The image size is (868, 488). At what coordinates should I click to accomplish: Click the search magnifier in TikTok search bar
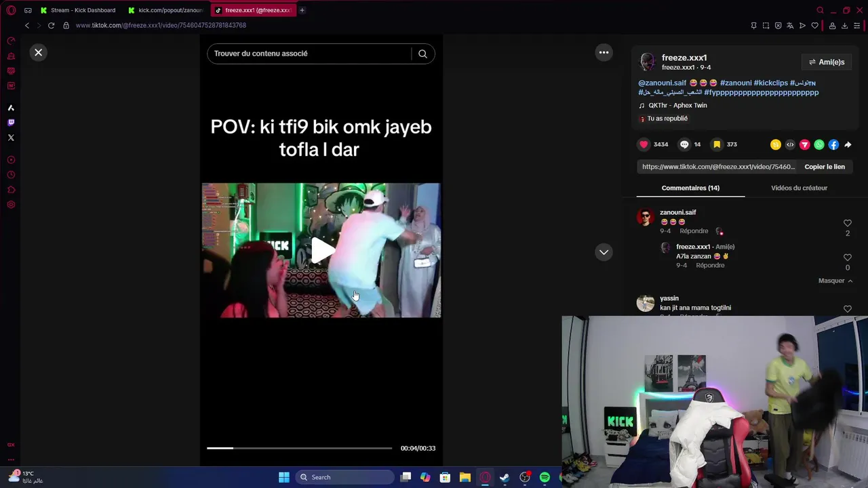(x=422, y=54)
